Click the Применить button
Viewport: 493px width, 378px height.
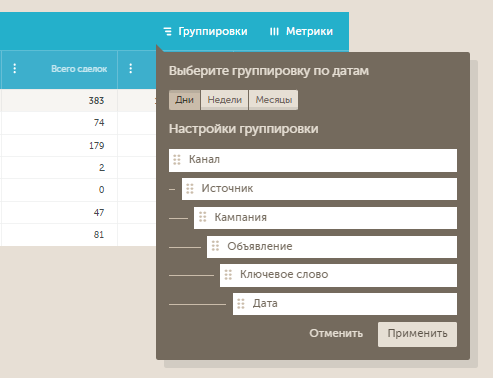(417, 334)
